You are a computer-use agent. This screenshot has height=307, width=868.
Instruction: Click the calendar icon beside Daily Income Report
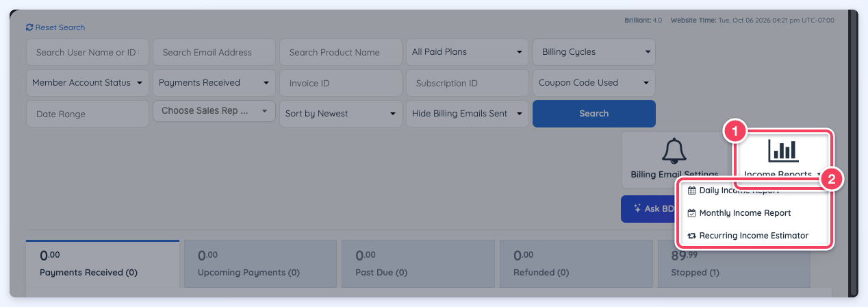691,191
